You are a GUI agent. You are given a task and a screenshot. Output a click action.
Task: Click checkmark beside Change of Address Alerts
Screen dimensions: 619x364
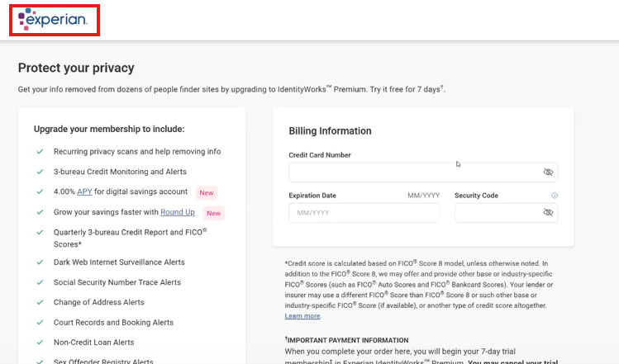tap(40, 302)
